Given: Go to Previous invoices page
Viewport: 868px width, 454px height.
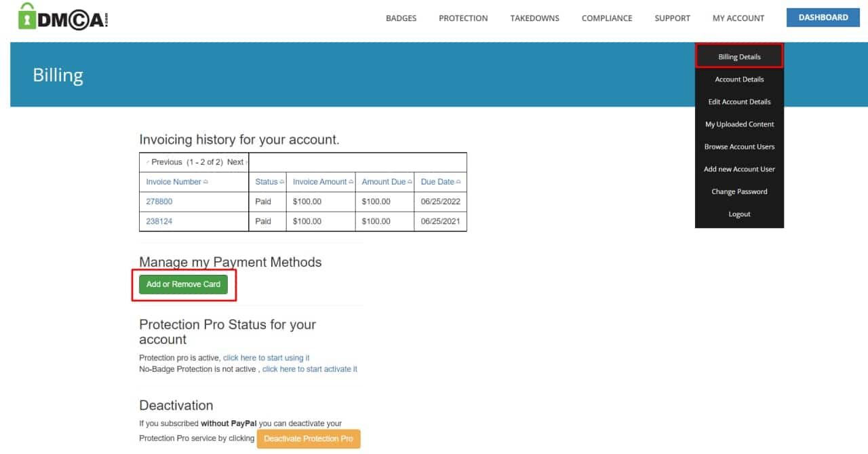Looking at the screenshot, I should [166, 162].
